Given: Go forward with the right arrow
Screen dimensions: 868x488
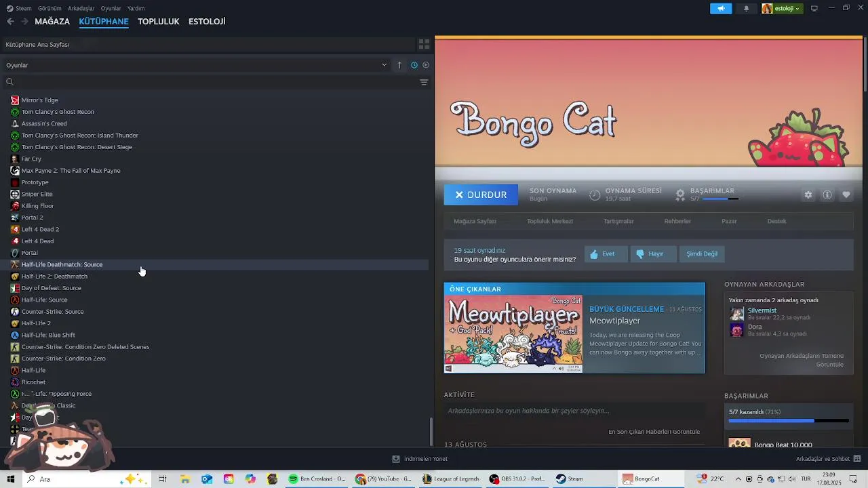Looking at the screenshot, I should click(x=24, y=22).
